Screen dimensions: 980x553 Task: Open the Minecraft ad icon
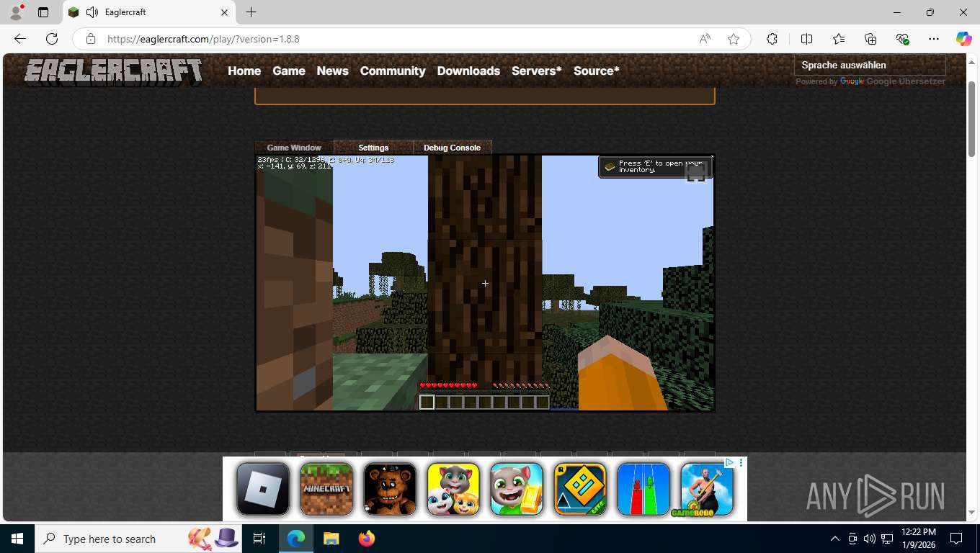coord(326,489)
